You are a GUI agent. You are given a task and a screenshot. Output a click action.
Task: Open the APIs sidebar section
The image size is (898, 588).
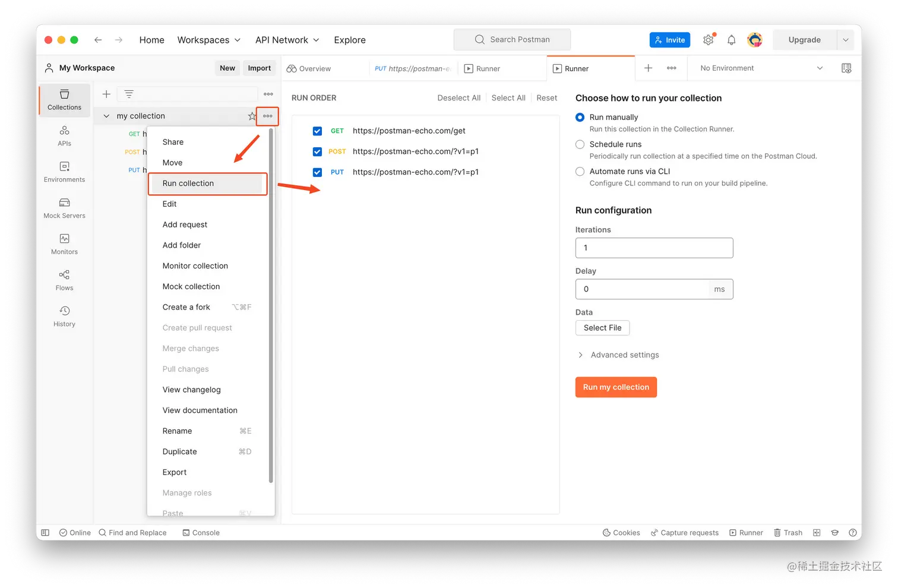[x=64, y=136]
